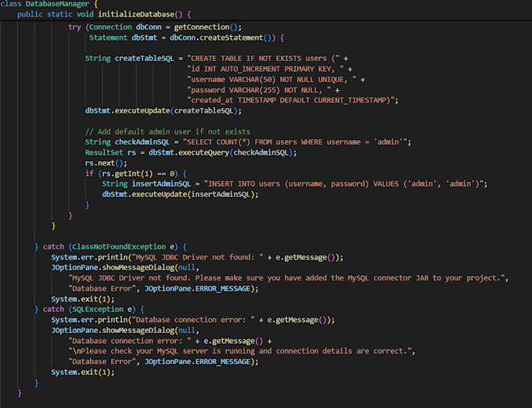The image size is (532, 408).
Task: Click string 'id INT AUTO_INCREMENT PRIMARY KEY'
Action: click(x=265, y=69)
